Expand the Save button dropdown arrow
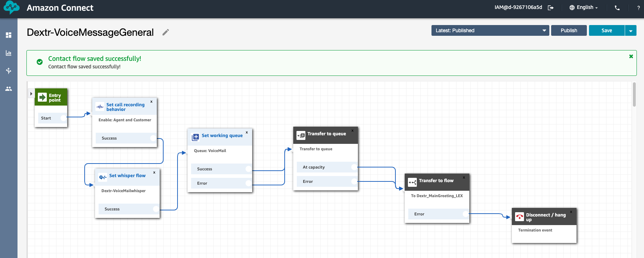The width and height of the screenshot is (644, 258). [631, 31]
